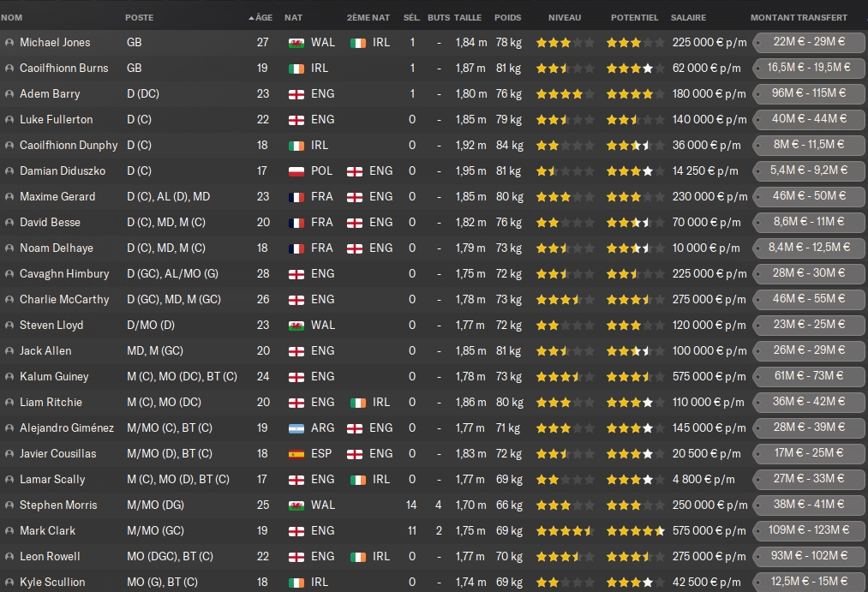Sort by the NIVEAU column header
The height and width of the screenshot is (592, 868).
(565, 18)
